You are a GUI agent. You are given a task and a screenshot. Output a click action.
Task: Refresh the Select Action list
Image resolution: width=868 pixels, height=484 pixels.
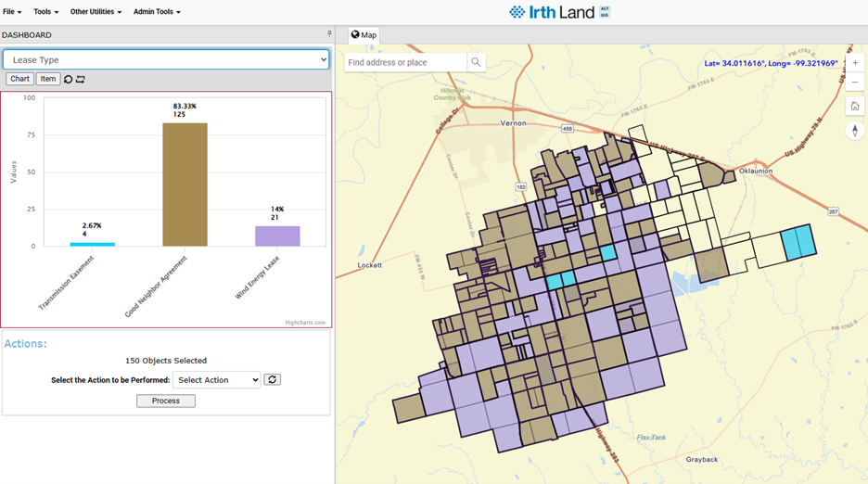272,380
